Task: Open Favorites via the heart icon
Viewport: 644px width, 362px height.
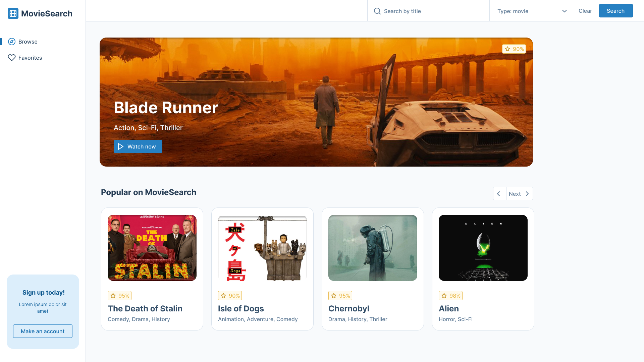Action: (11, 57)
